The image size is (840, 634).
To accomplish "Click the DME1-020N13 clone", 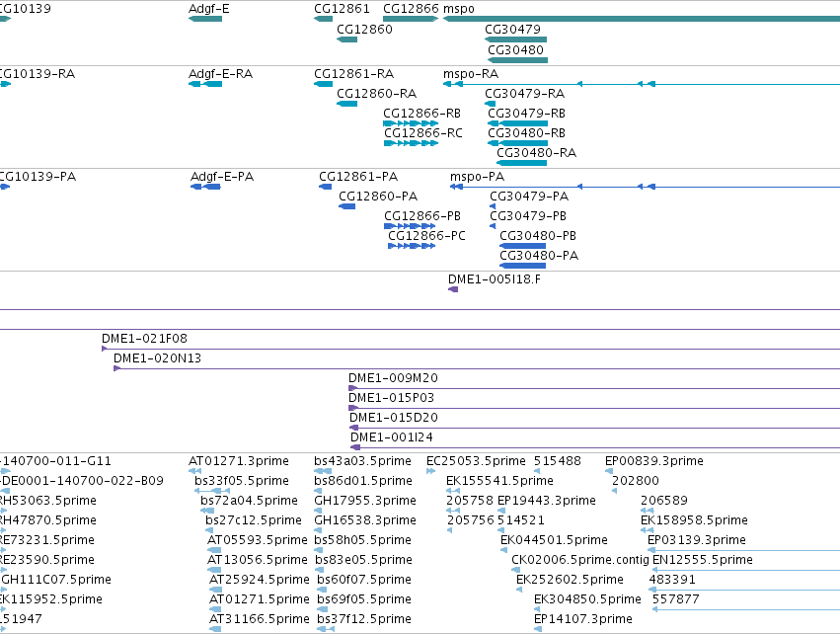I will [477, 369].
